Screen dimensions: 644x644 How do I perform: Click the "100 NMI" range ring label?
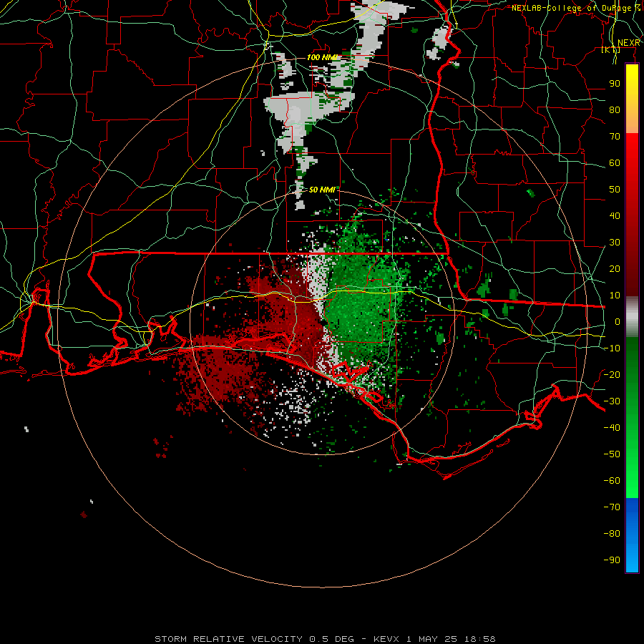[322, 57]
